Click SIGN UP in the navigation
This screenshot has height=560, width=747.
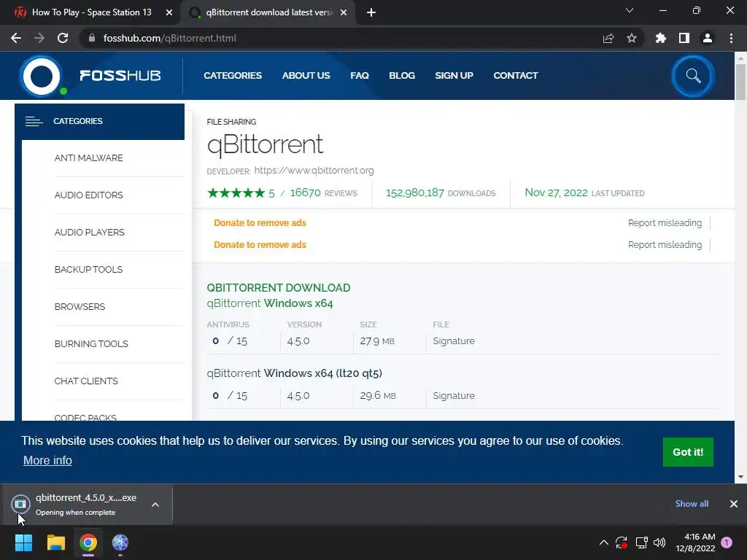[x=454, y=76]
